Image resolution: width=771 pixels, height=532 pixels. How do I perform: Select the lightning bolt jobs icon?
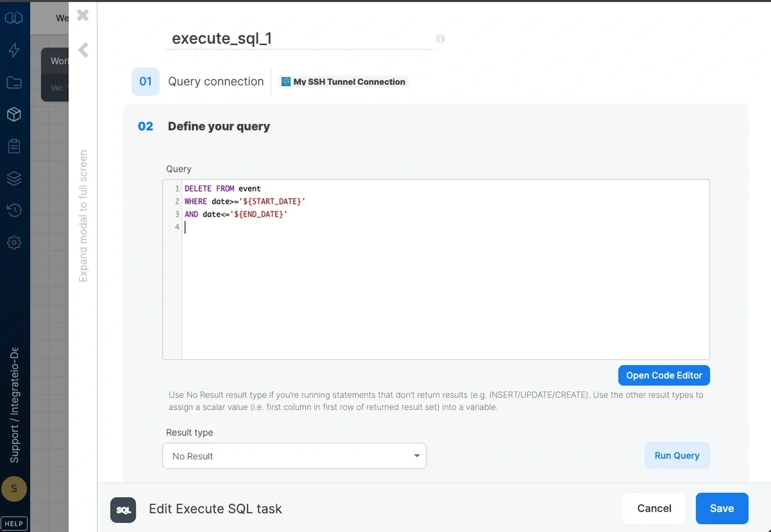click(x=14, y=50)
